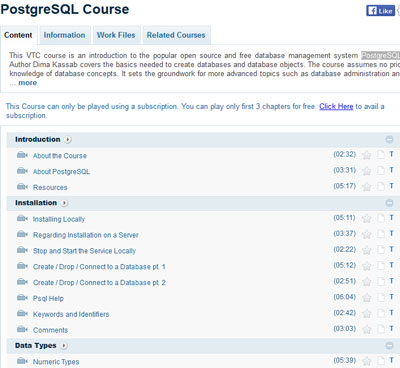
Task: Collapse the Introduction section
Action: (389, 139)
